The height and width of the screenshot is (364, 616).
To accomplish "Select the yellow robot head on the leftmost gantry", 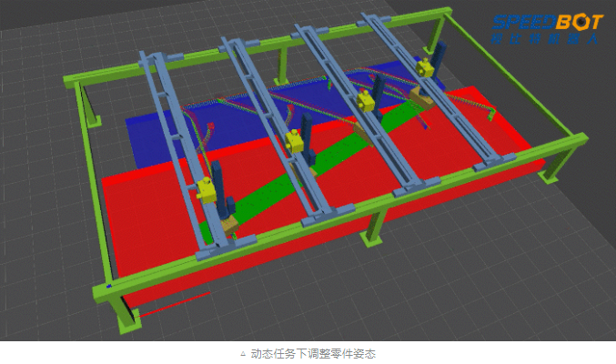I will 207,189.
